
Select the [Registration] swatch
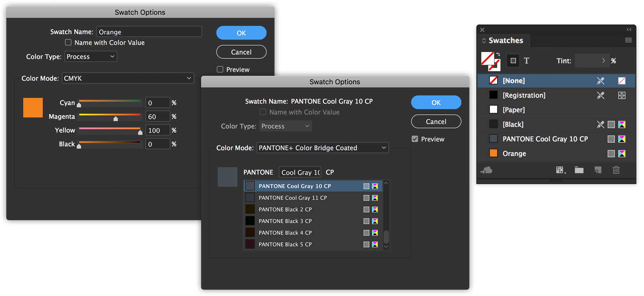click(556, 95)
